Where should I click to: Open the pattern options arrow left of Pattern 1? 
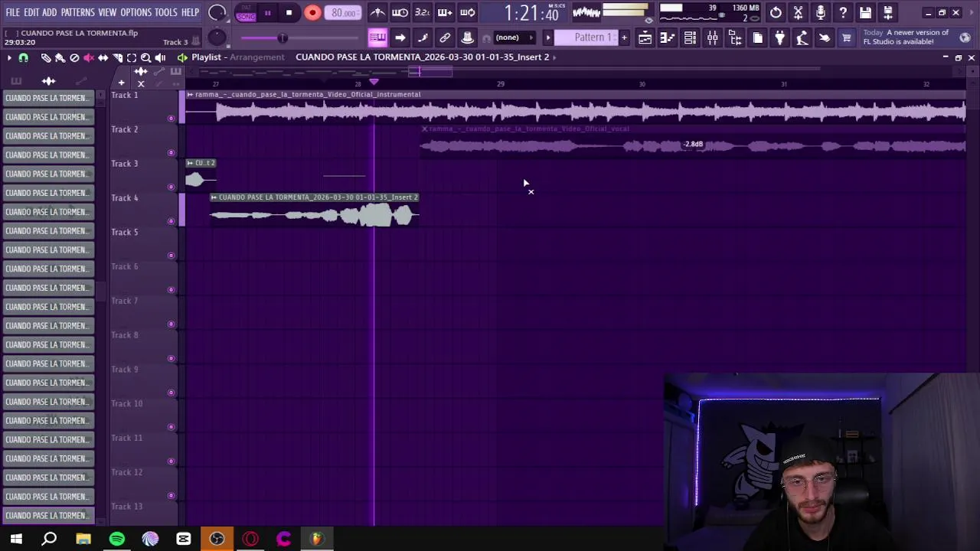[x=547, y=37]
